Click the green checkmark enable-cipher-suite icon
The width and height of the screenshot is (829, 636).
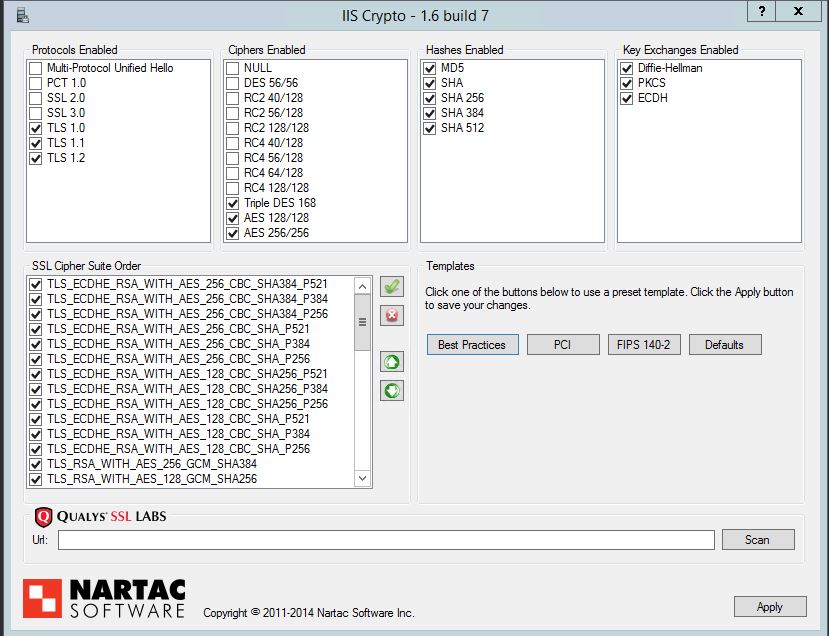tap(392, 287)
